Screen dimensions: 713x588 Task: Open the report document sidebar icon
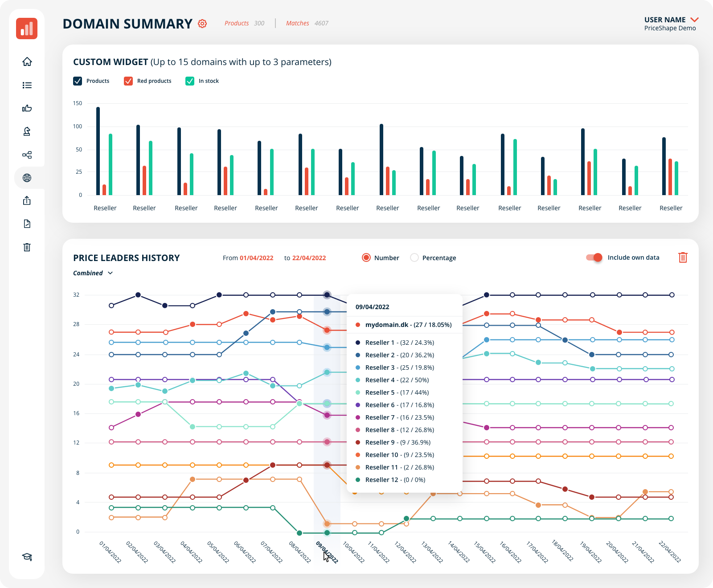click(x=27, y=224)
